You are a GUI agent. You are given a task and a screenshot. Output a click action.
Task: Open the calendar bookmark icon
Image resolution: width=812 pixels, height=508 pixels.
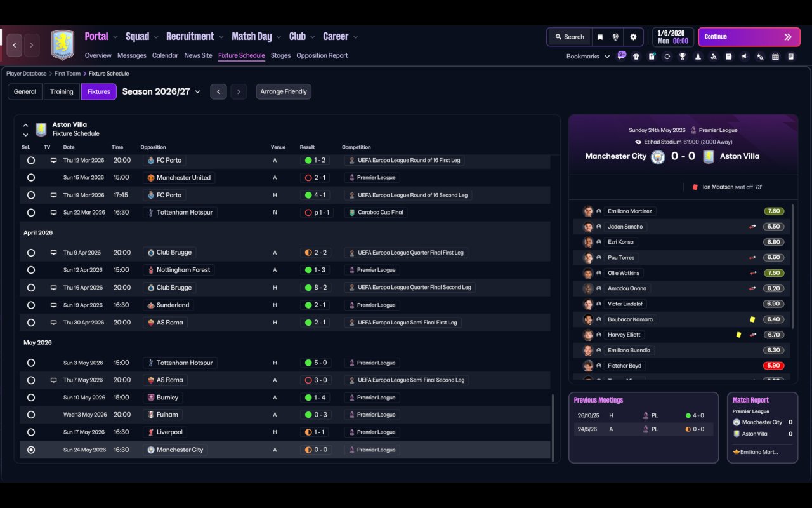coord(775,57)
